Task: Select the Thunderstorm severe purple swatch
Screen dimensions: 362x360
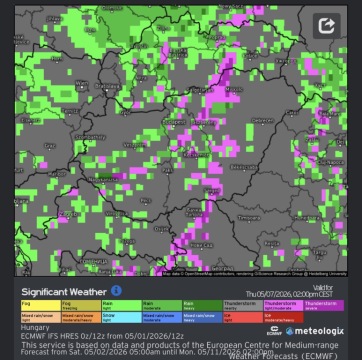Action: pyautogui.click(x=324, y=305)
